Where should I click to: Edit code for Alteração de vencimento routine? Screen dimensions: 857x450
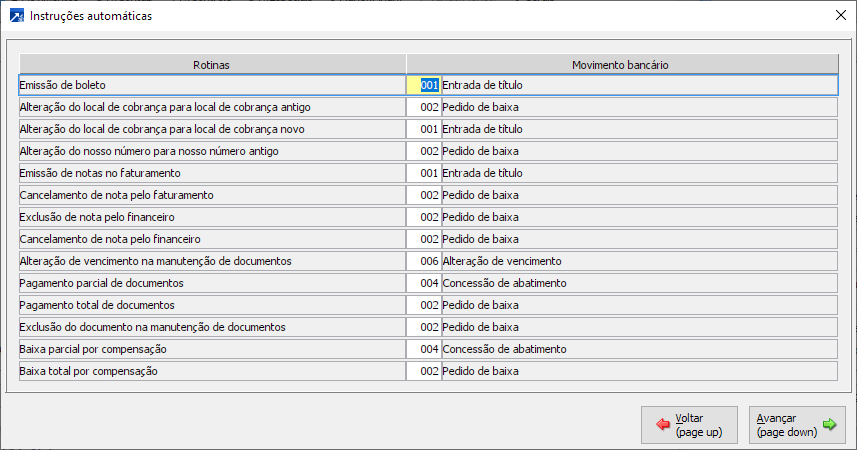click(423, 261)
